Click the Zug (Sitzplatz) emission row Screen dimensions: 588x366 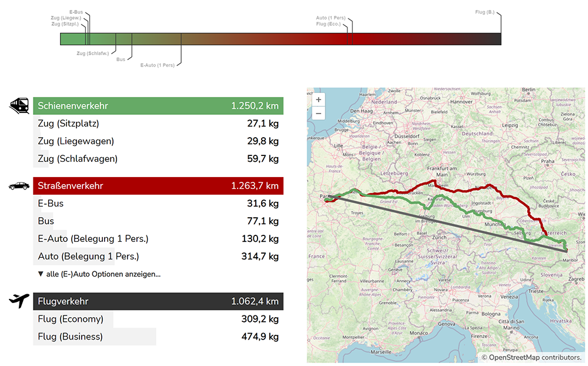point(158,124)
